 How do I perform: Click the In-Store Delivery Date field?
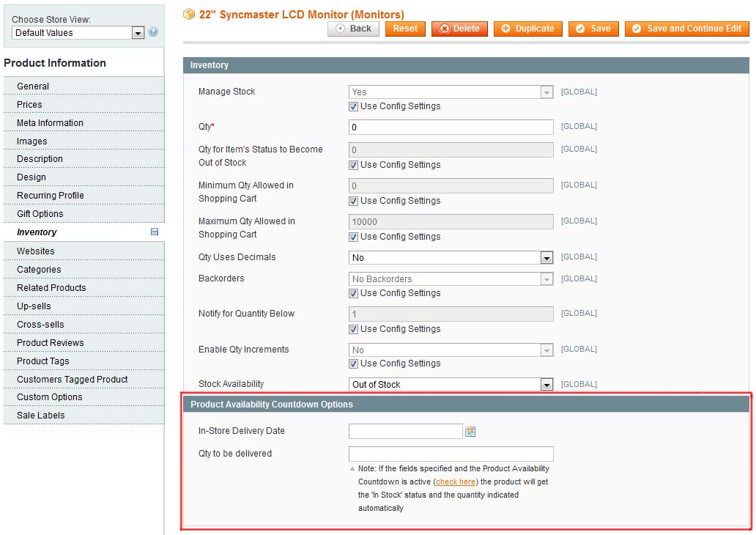click(x=406, y=431)
